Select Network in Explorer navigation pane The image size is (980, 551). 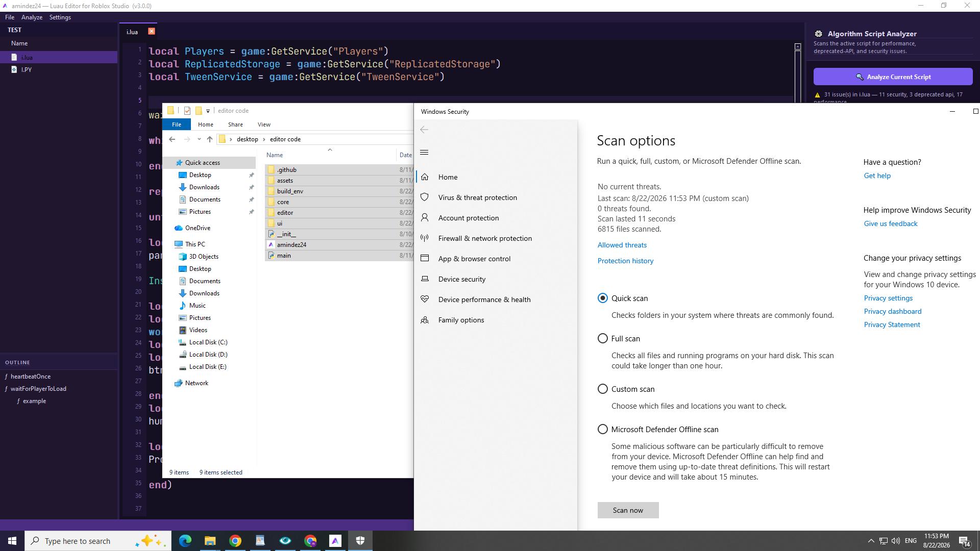[x=197, y=383]
